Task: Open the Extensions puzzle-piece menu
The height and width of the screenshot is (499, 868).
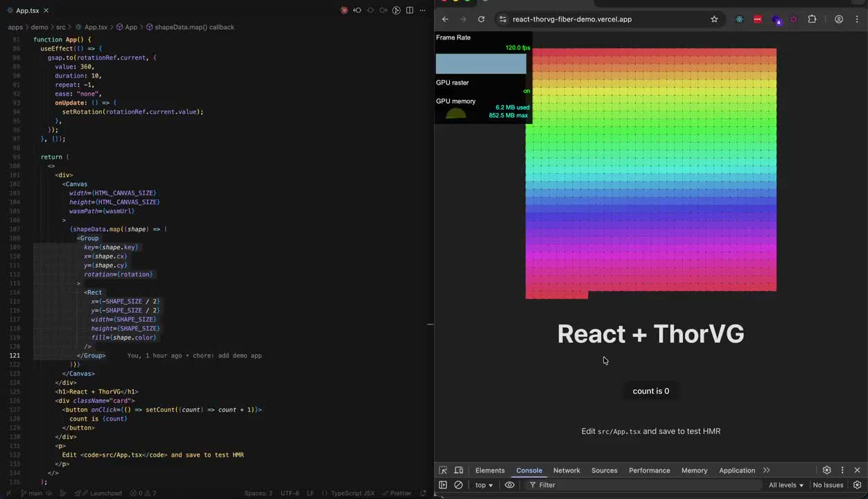Action: pyautogui.click(x=812, y=19)
